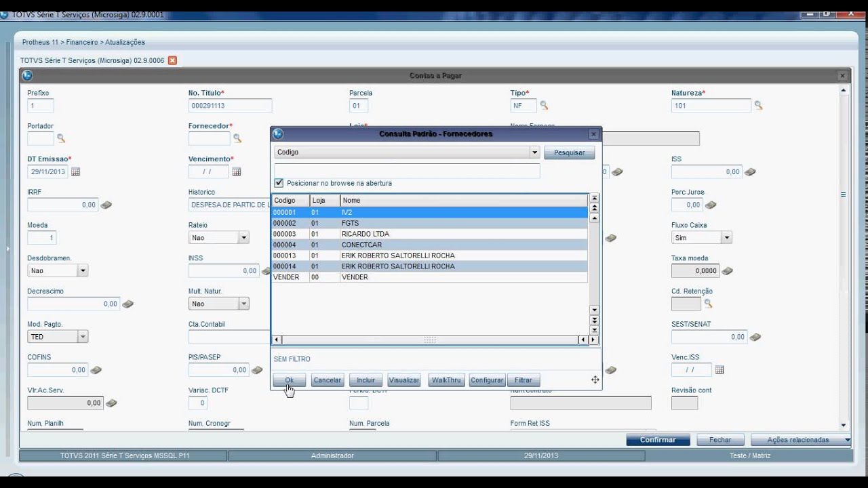Toggle Posicionar no browse na abertura checkbox
Viewport: 868px width, 488px height.
click(279, 183)
